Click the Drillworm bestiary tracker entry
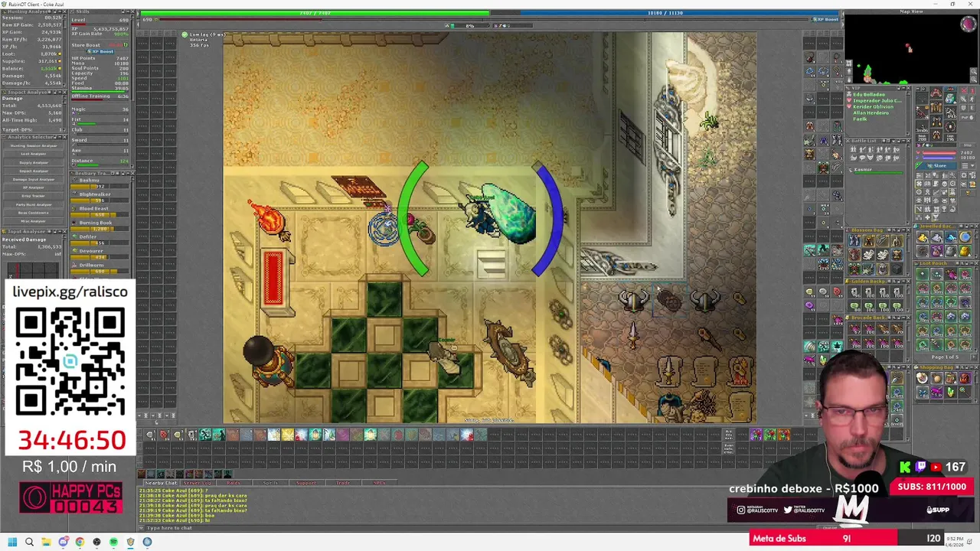Viewport: 980px width, 551px height. point(100,269)
